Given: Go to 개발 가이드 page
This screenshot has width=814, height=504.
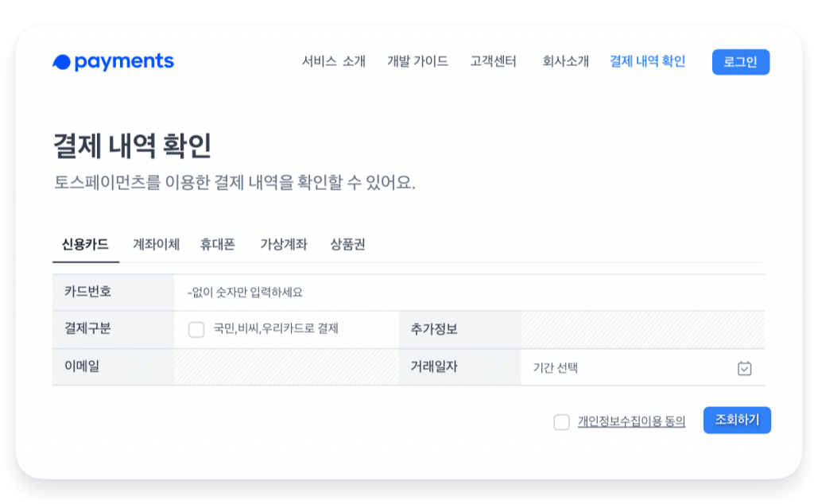Looking at the screenshot, I should (417, 61).
